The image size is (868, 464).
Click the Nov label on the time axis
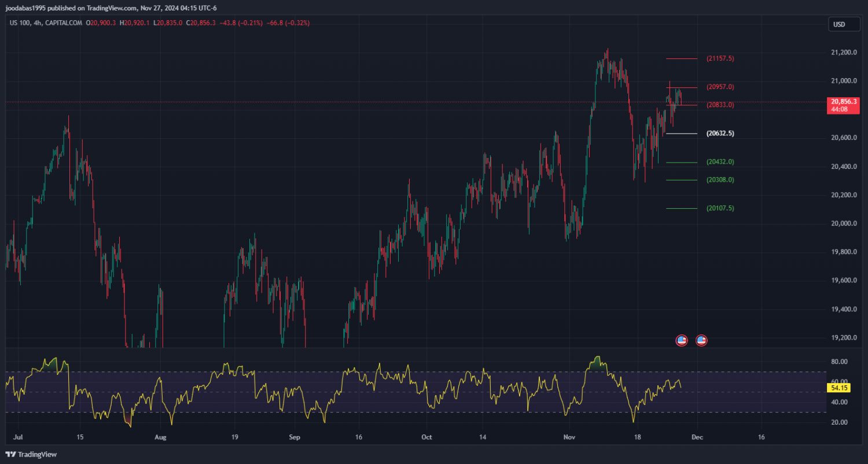click(571, 437)
